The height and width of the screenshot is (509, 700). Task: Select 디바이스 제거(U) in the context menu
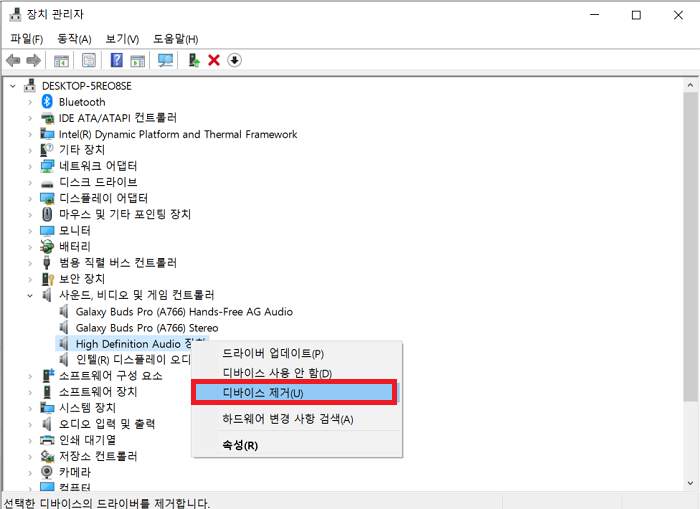click(x=294, y=393)
